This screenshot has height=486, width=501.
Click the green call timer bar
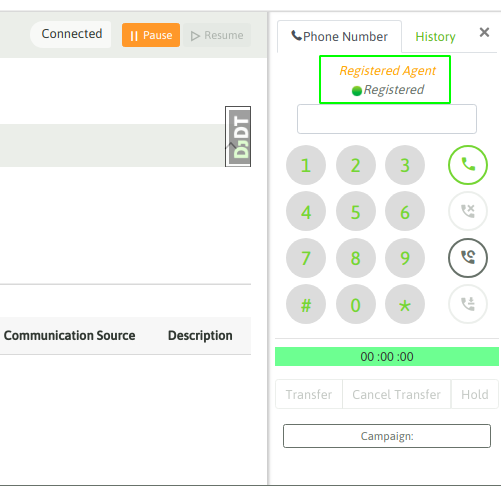coord(387,357)
